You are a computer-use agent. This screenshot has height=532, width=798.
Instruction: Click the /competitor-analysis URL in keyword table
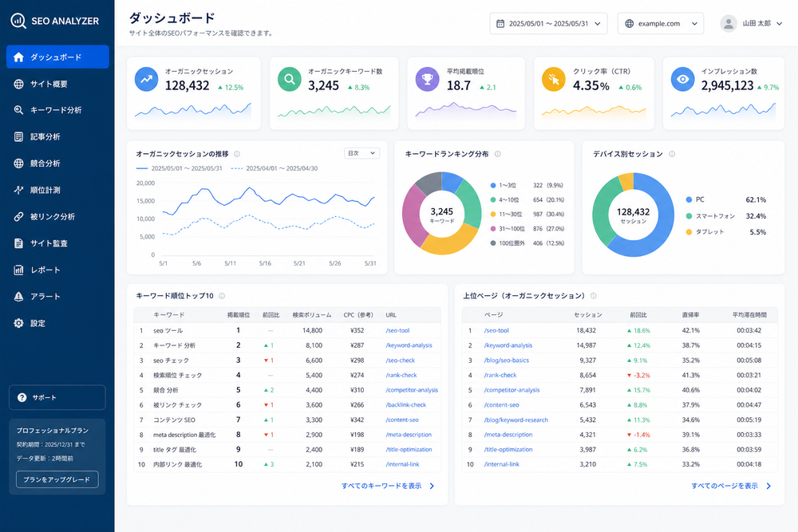[412, 390]
